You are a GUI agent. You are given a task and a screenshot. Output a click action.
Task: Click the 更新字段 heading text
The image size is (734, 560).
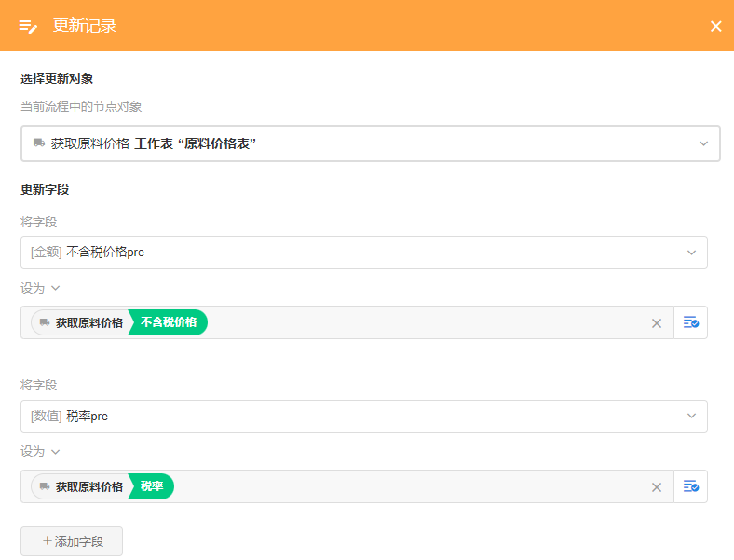(45, 190)
